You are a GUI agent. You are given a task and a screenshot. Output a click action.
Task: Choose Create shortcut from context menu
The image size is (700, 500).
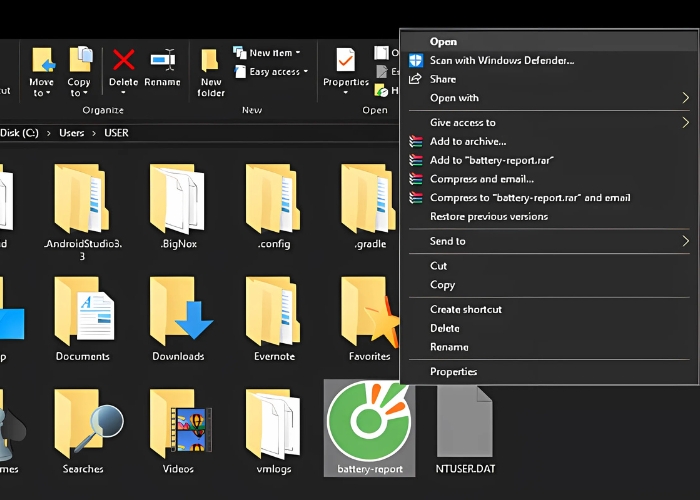pos(466,310)
